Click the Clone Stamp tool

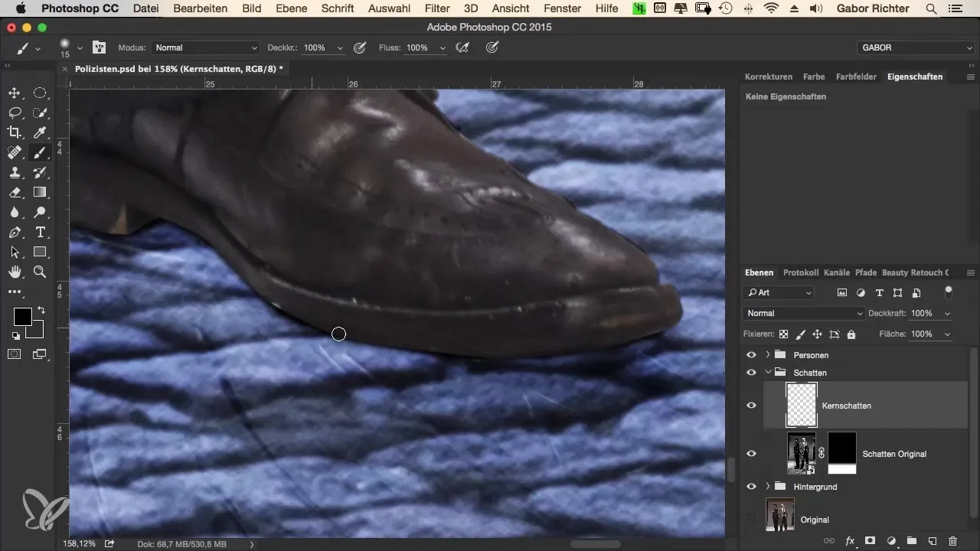tap(15, 173)
